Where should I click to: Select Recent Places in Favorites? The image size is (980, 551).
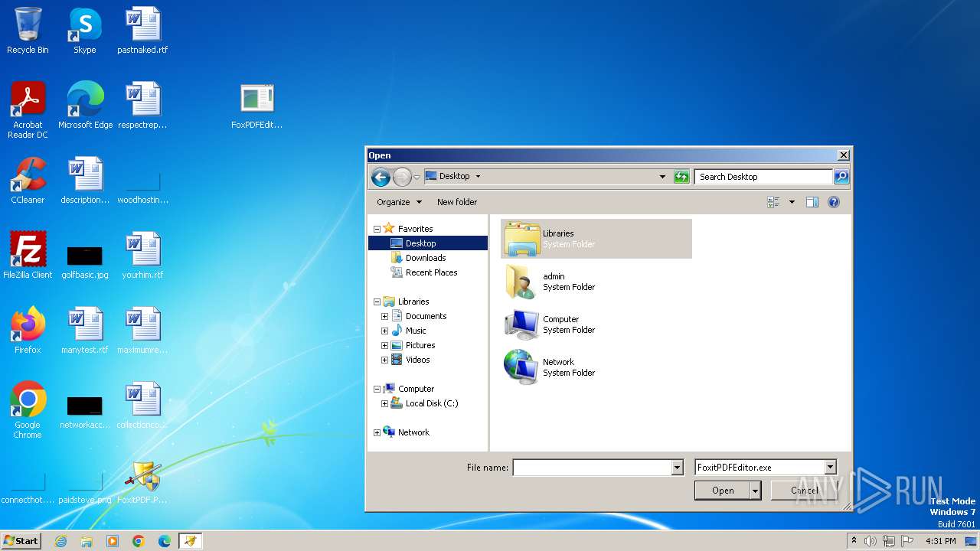tap(431, 272)
